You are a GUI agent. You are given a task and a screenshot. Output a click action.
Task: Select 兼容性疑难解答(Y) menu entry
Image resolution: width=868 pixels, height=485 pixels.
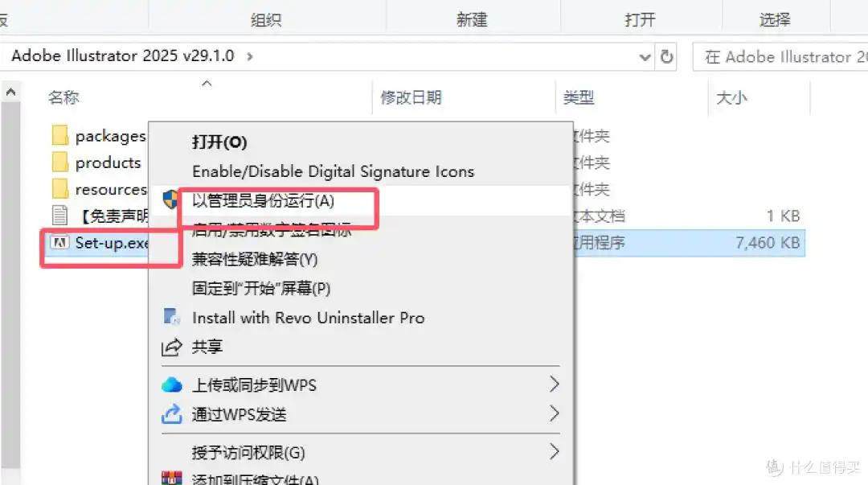pos(255,260)
